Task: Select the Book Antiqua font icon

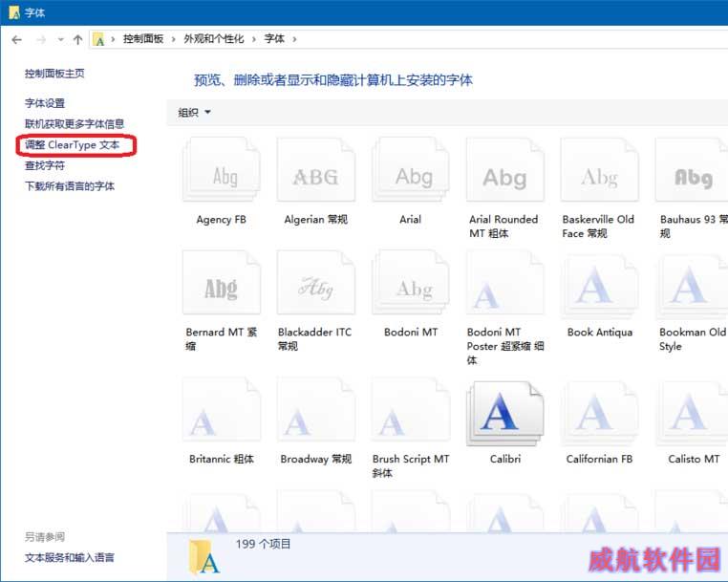Action: pos(599,286)
